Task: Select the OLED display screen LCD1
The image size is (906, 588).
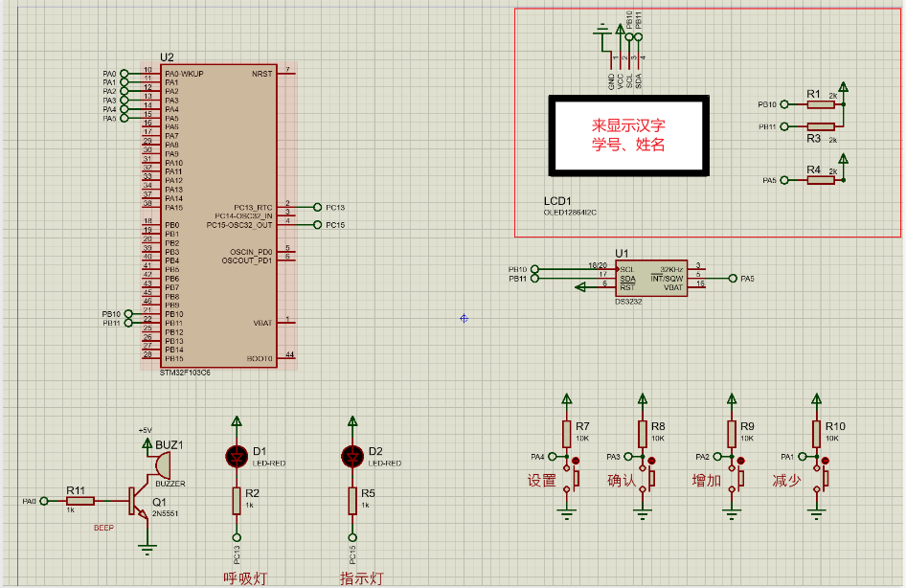Action: point(628,135)
